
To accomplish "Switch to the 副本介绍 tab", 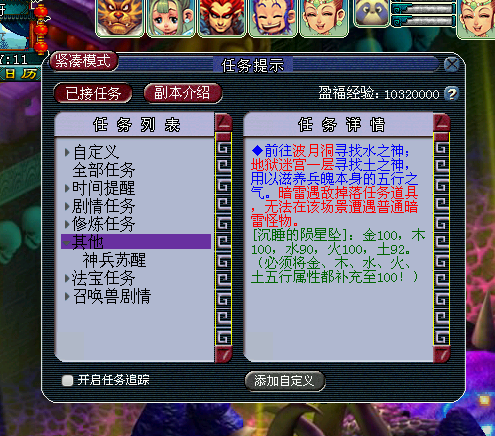I will [183, 93].
